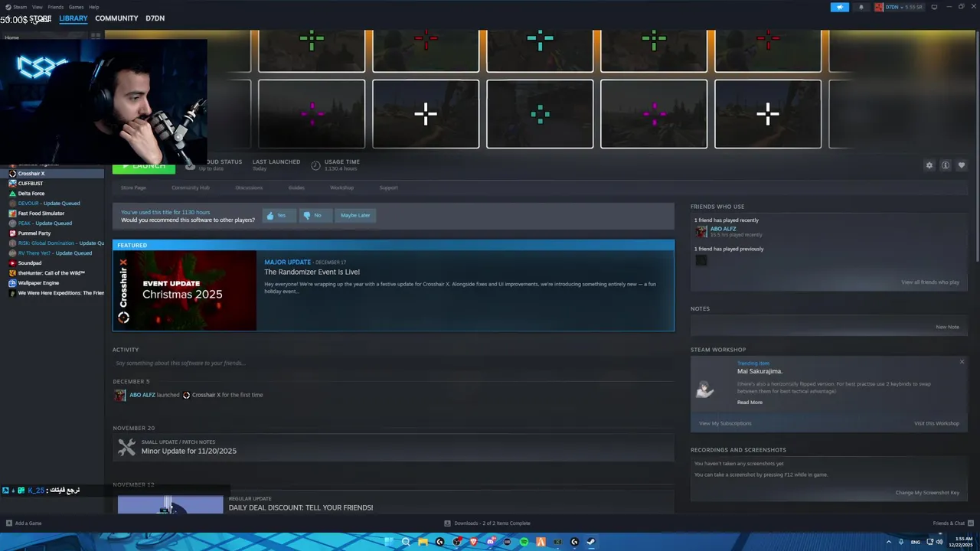
Task: Switch to Big Picture mode icon
Action: (934, 7)
